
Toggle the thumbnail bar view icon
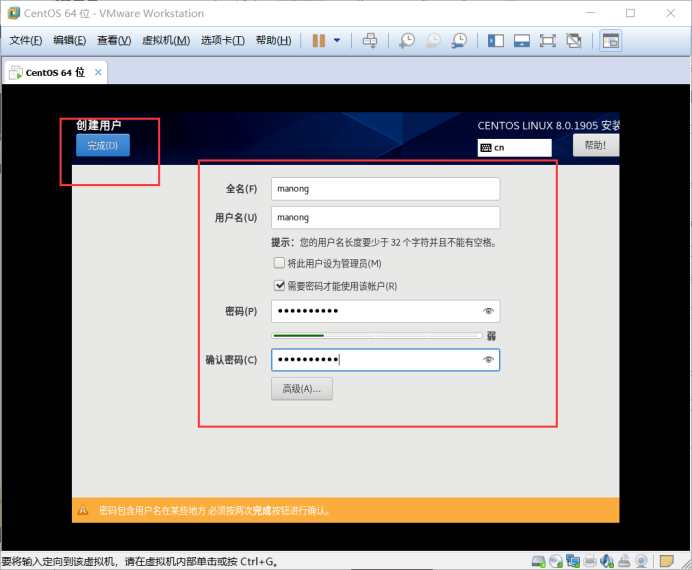(x=522, y=41)
